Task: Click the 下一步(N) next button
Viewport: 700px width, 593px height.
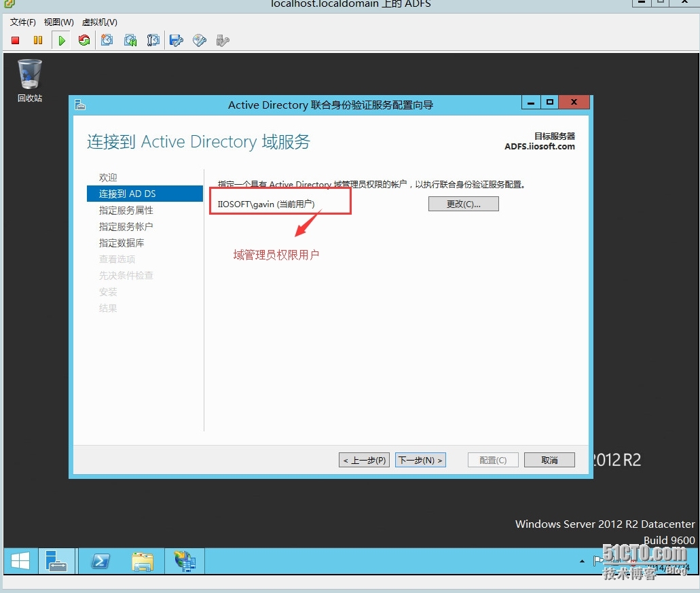Action: 420,460
